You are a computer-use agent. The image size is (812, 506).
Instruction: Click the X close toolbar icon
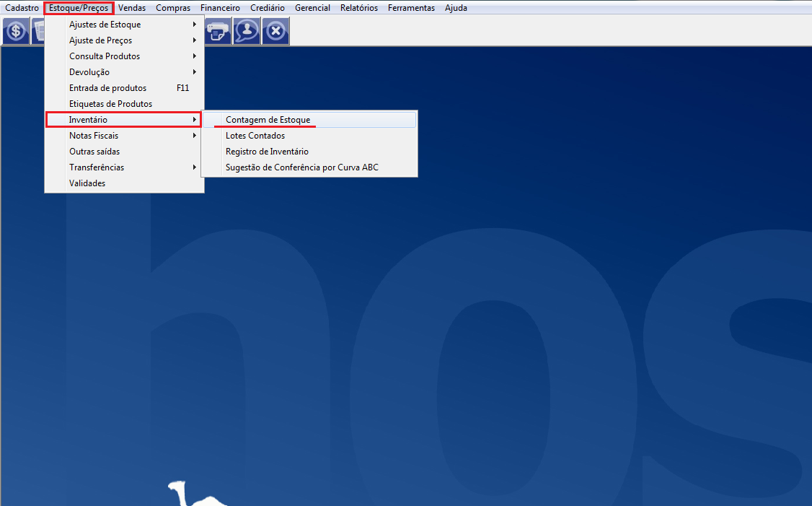(275, 31)
